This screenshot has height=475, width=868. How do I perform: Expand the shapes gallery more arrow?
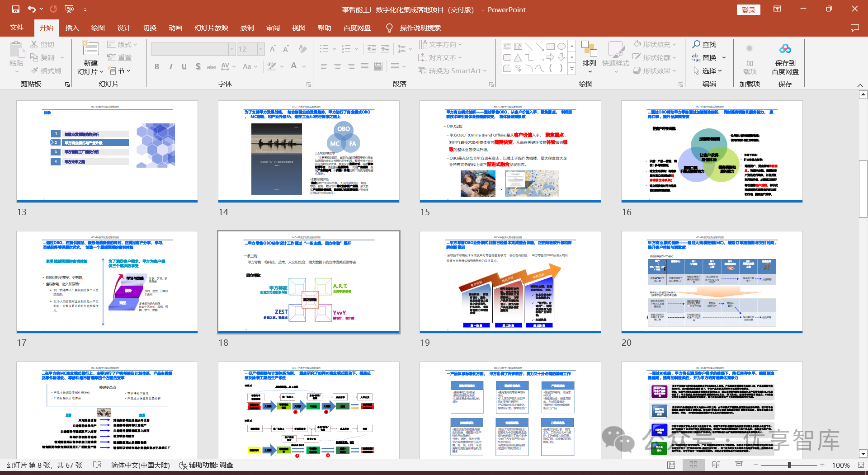572,69
